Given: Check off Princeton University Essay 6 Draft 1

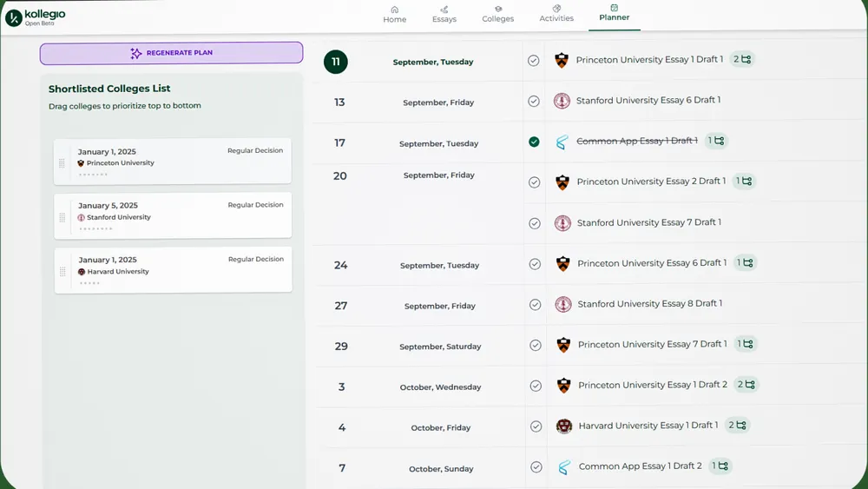Looking at the screenshot, I should pos(535,264).
